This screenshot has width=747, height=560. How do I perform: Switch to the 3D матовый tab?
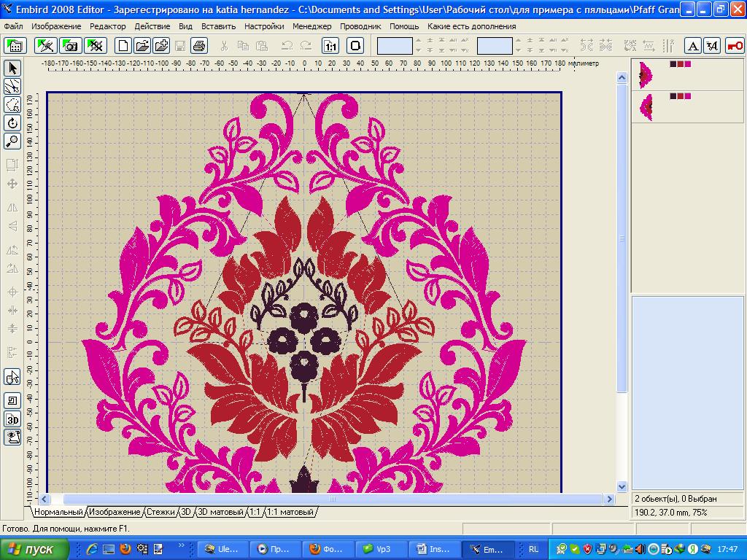[220, 512]
